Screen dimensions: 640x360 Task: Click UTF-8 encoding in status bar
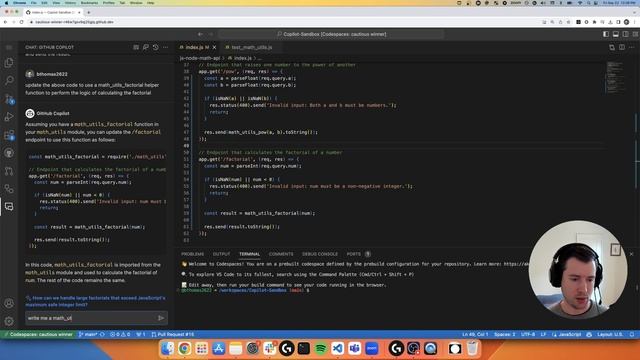528,334
